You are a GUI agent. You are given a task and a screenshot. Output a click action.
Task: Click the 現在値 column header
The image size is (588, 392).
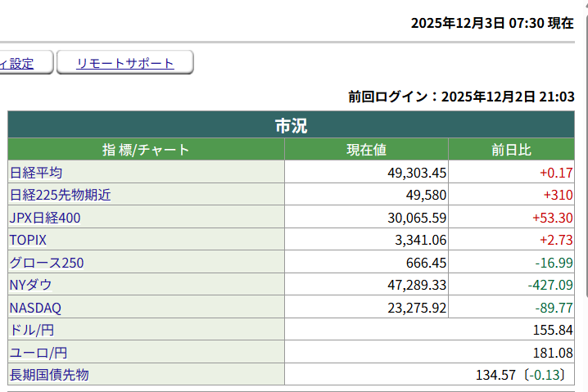(x=366, y=150)
